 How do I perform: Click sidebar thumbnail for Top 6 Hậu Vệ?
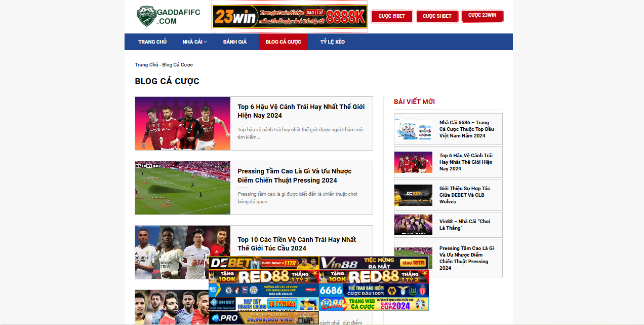(x=413, y=162)
